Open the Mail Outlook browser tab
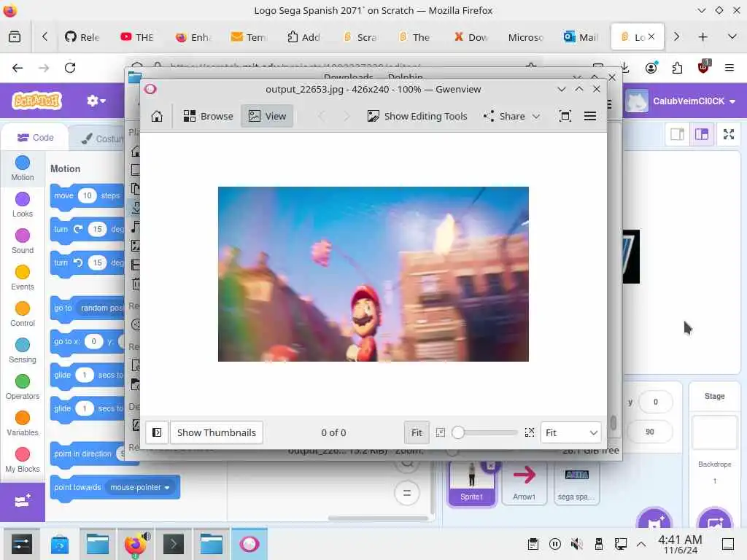Image resolution: width=747 pixels, height=560 pixels. pyautogui.click(x=580, y=37)
